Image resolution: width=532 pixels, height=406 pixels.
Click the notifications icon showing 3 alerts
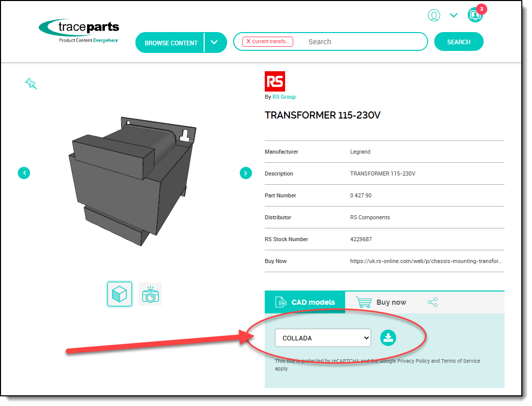tap(475, 15)
